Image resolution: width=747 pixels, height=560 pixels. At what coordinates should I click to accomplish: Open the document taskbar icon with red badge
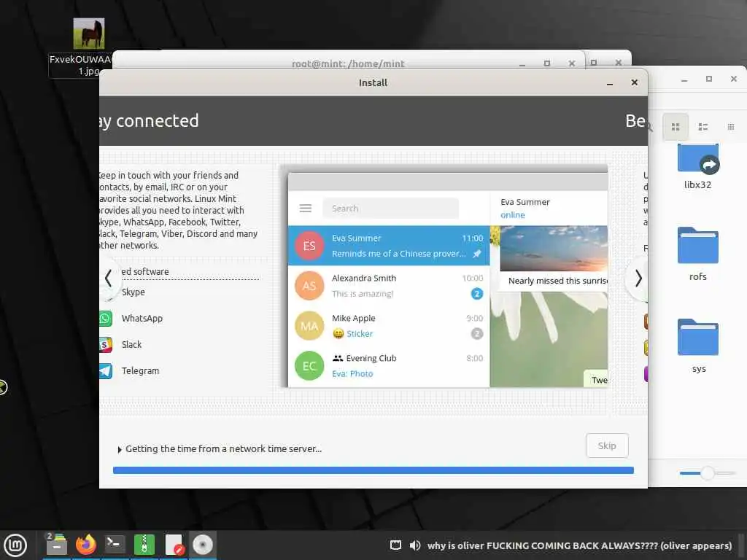coord(174,545)
